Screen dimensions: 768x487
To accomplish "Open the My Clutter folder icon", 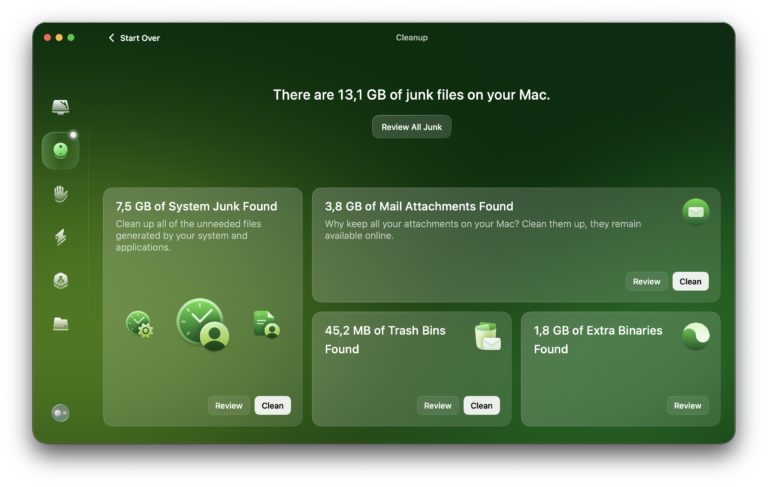I will [60, 324].
